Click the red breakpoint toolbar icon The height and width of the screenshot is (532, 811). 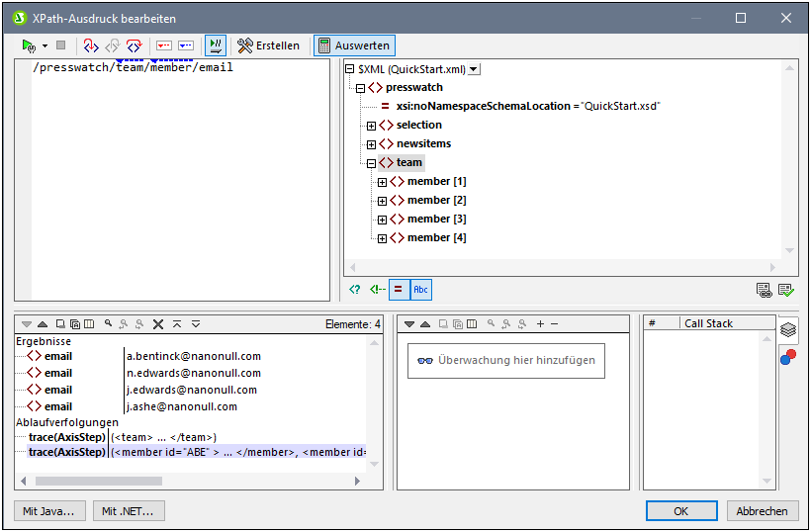click(x=164, y=45)
